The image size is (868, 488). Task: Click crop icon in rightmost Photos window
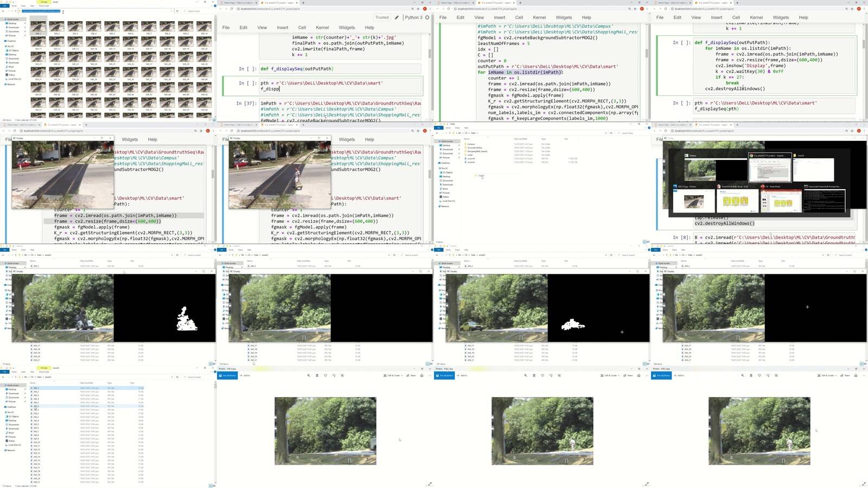pos(776,375)
